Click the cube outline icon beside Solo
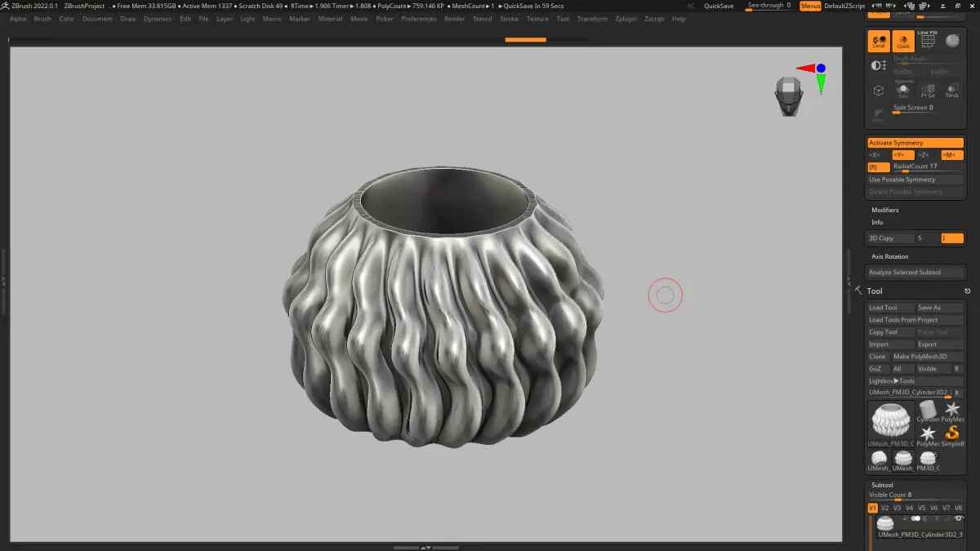The image size is (980, 551). click(x=879, y=91)
